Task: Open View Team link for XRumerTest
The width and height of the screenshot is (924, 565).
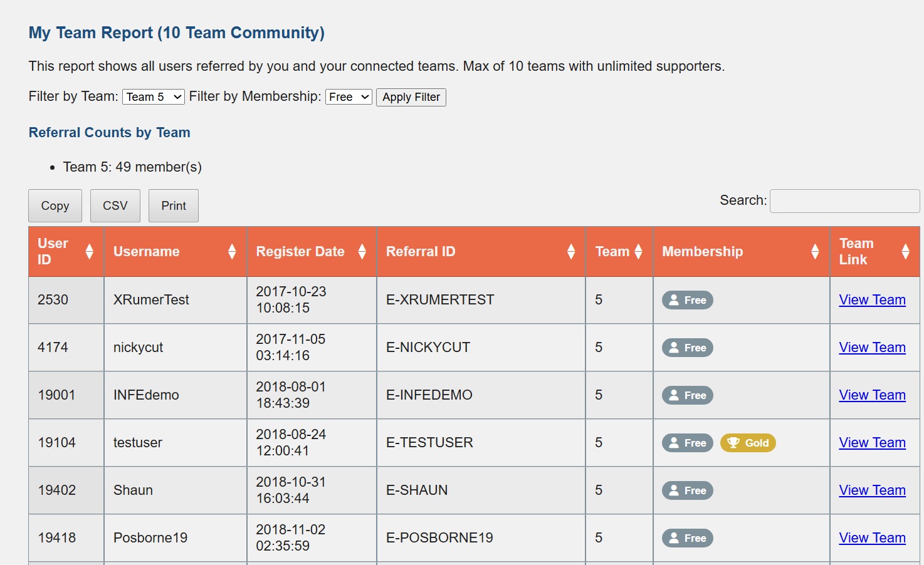Action: click(x=872, y=300)
